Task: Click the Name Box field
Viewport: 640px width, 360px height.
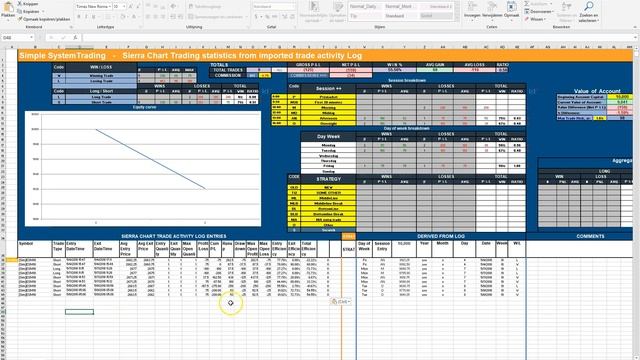Action: point(15,38)
